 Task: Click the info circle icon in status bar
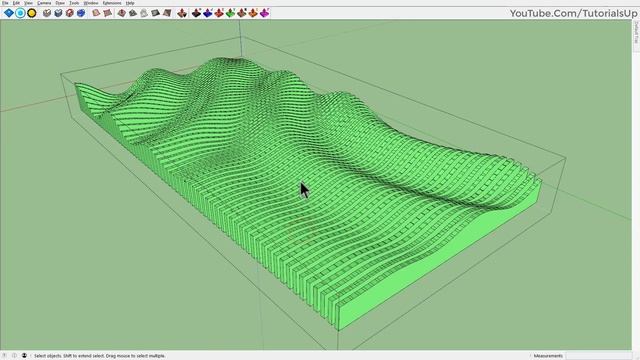pyautogui.click(x=14, y=356)
